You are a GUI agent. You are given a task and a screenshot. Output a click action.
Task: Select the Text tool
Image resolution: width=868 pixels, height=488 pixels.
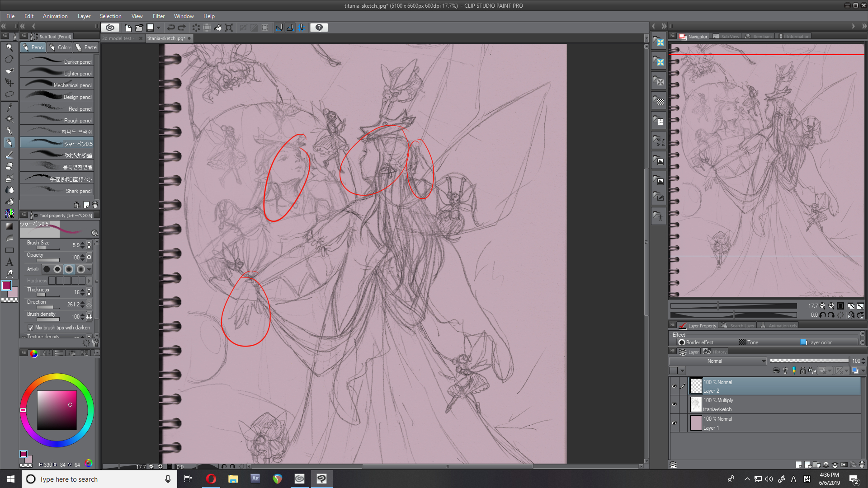9,262
